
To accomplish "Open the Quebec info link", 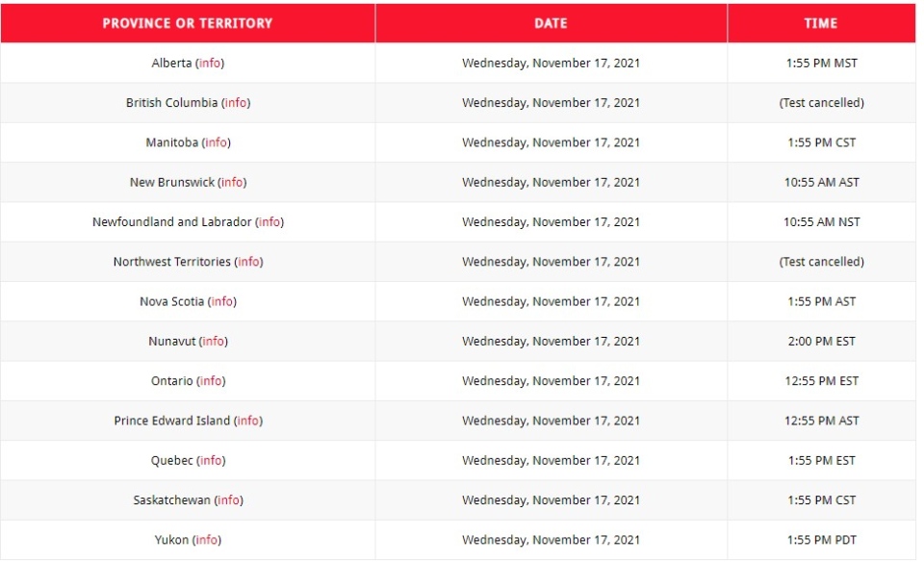I will pos(211,461).
